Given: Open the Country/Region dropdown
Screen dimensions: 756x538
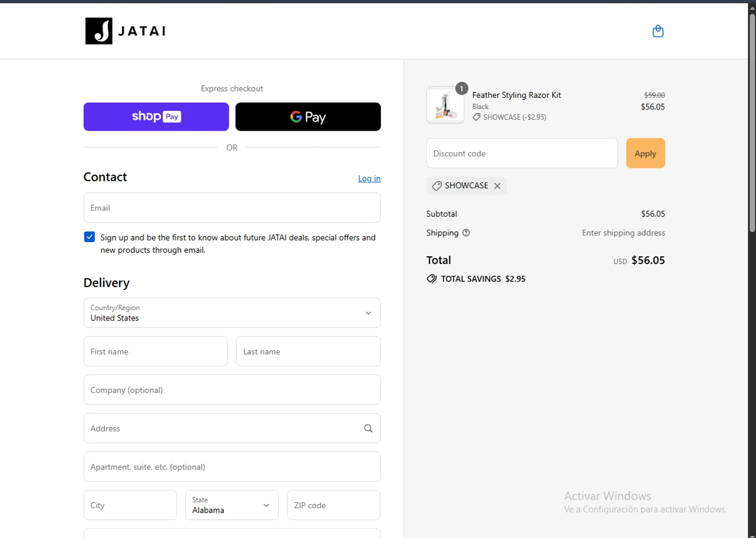Looking at the screenshot, I should [232, 313].
